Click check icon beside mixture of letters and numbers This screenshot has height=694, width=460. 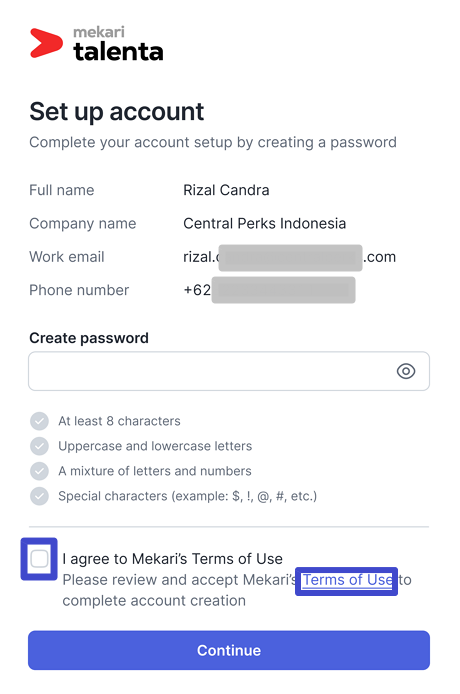(39, 471)
